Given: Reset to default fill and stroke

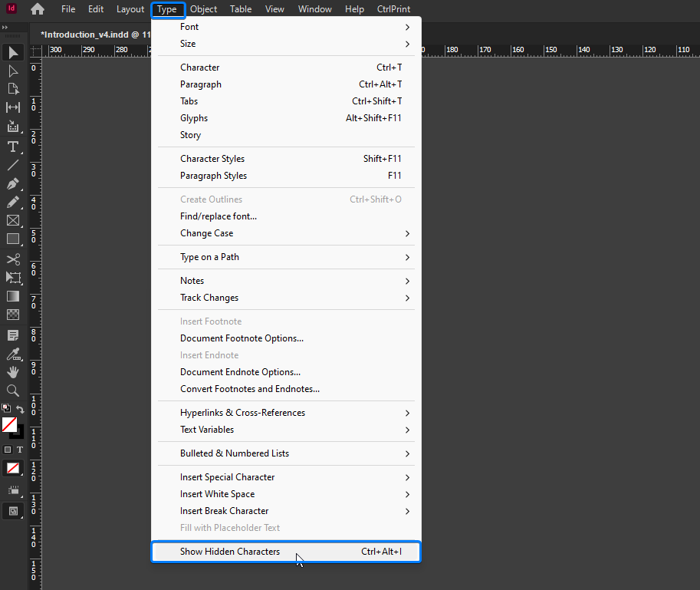Looking at the screenshot, I should point(6,407).
